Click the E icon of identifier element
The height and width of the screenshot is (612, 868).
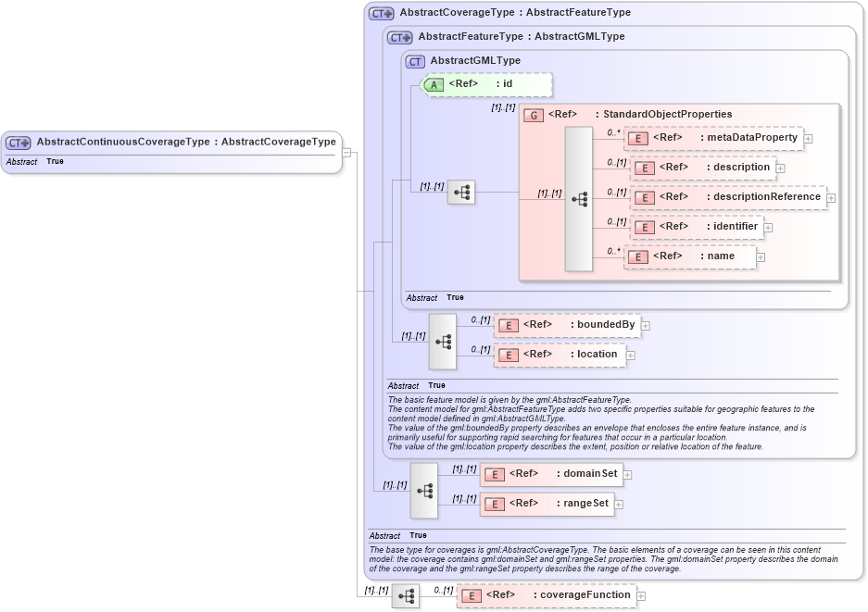pos(645,228)
